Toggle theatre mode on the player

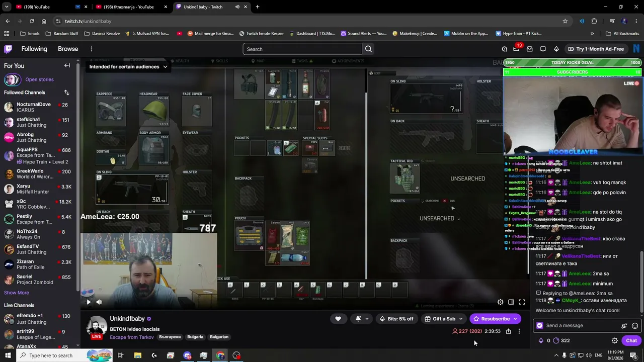tap(511, 302)
